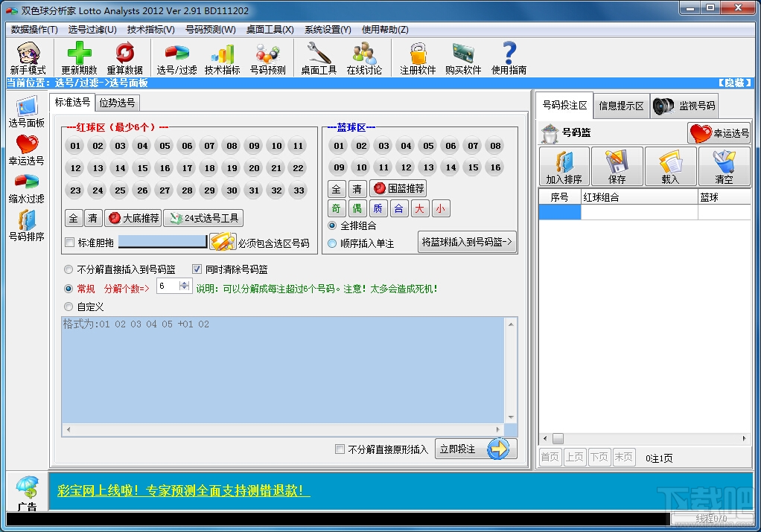Open the 彩宝网上线啦 advertisement link
This screenshot has width=761, height=532.
tap(183, 490)
